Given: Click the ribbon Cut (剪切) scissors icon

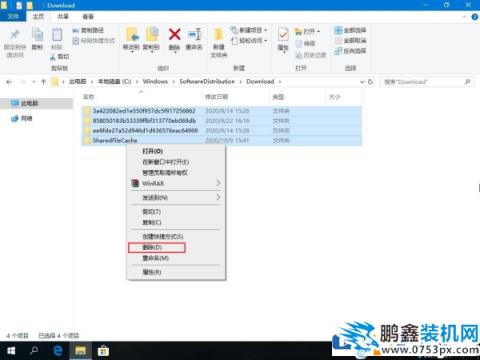Looking at the screenshot, I should [53, 57].
